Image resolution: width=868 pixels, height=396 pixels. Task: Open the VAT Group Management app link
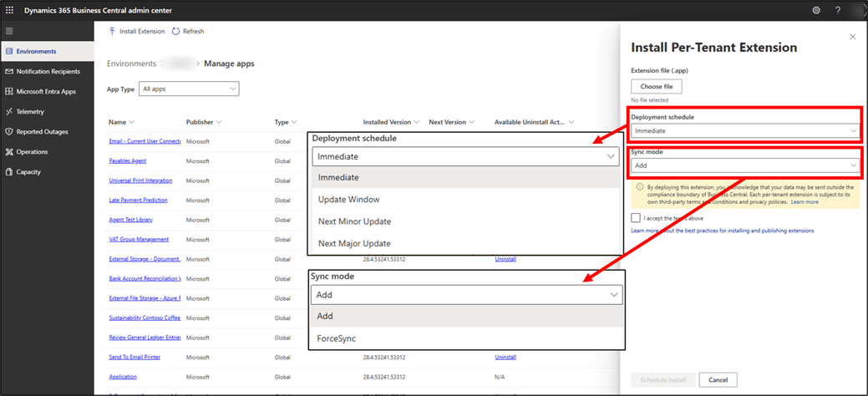[139, 239]
